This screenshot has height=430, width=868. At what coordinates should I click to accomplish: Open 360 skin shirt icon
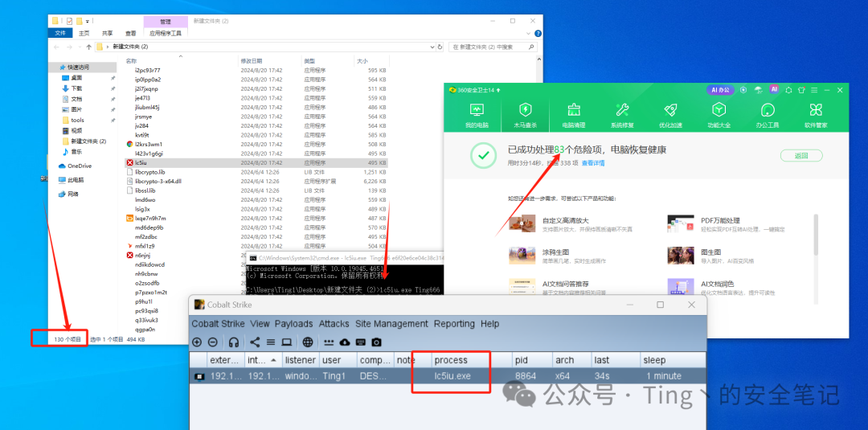tap(801, 90)
